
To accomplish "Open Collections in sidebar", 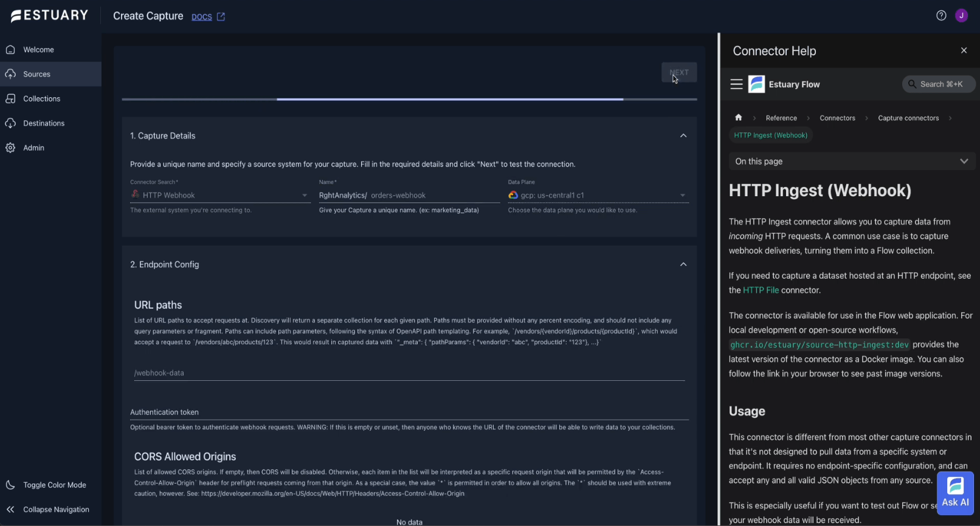I will (x=50, y=98).
